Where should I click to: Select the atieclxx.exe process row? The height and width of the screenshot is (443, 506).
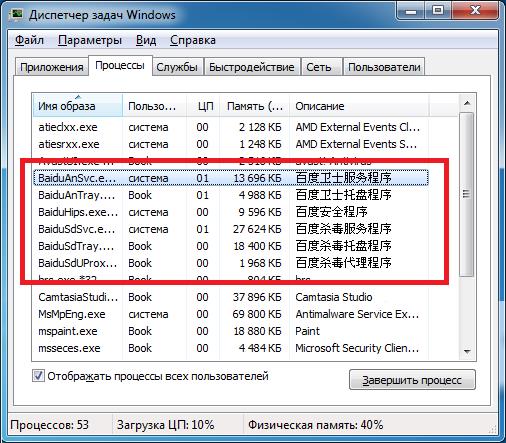[x=230, y=127]
